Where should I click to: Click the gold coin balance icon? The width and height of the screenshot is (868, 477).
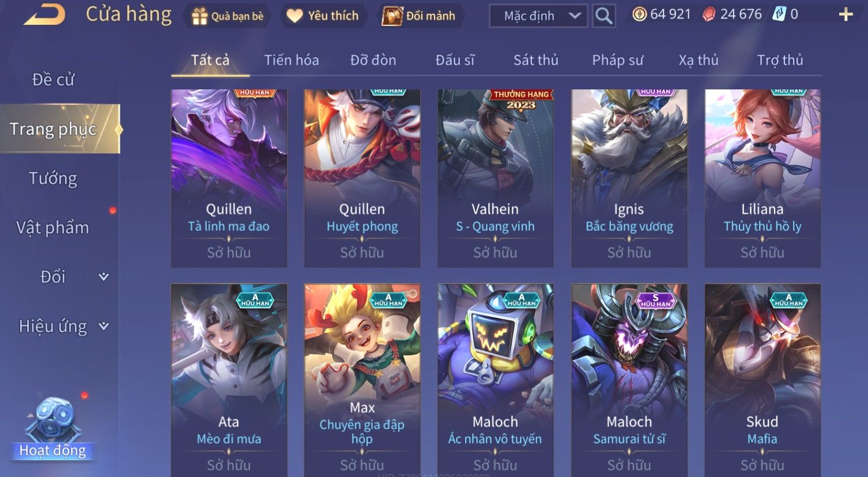tap(639, 14)
